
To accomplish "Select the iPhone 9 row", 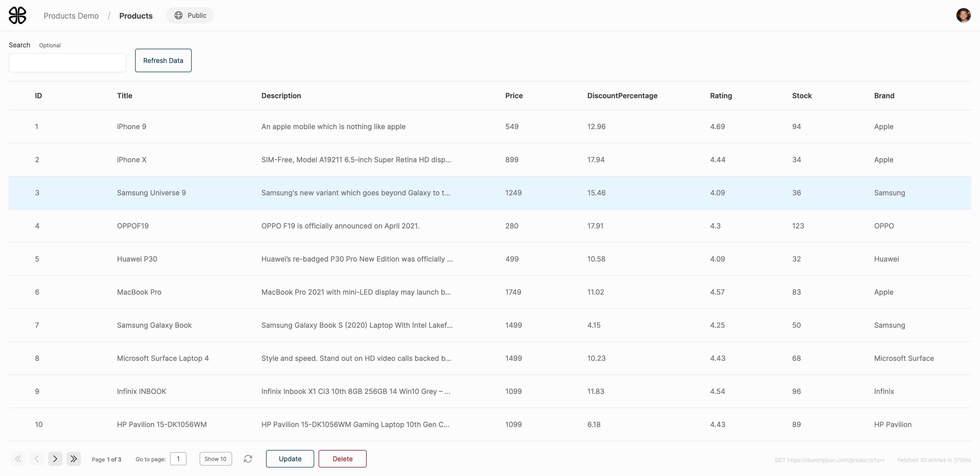I will pyautogui.click(x=490, y=127).
